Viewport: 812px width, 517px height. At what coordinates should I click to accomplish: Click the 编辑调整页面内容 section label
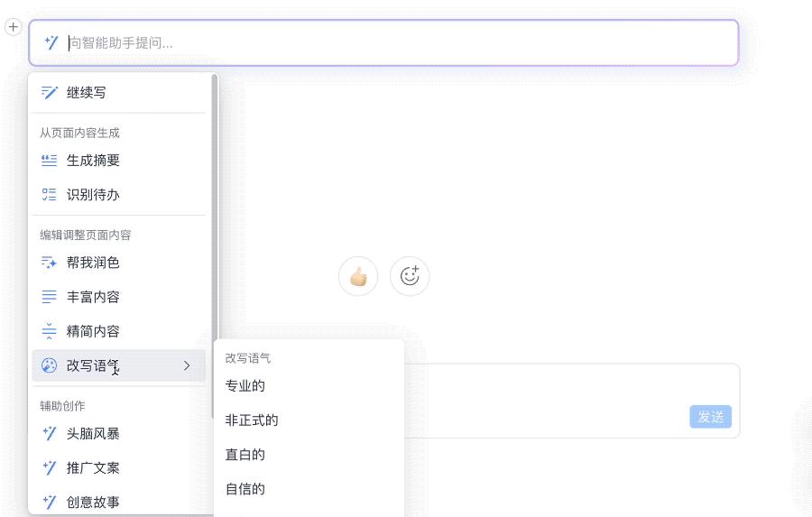point(86,235)
